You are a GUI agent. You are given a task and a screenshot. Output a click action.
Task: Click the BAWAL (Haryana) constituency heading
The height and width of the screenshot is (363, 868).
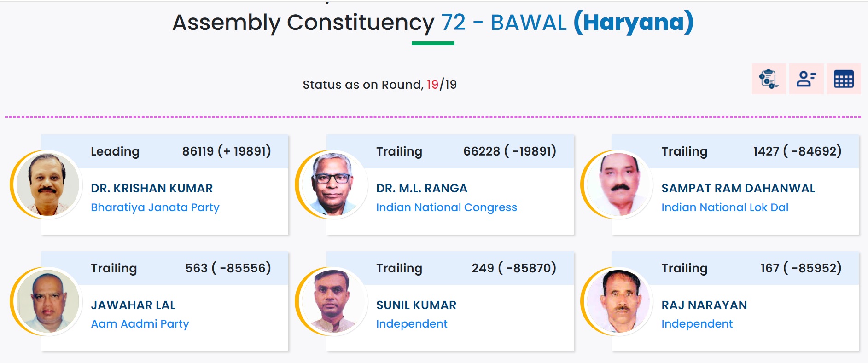point(591,23)
